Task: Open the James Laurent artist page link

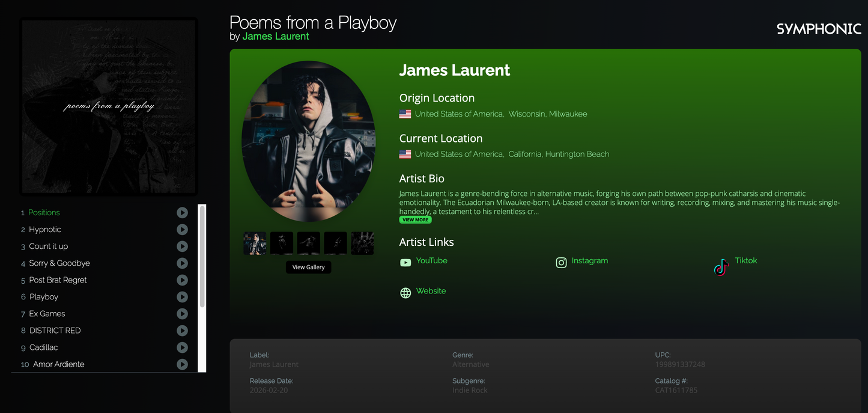Action: click(276, 36)
